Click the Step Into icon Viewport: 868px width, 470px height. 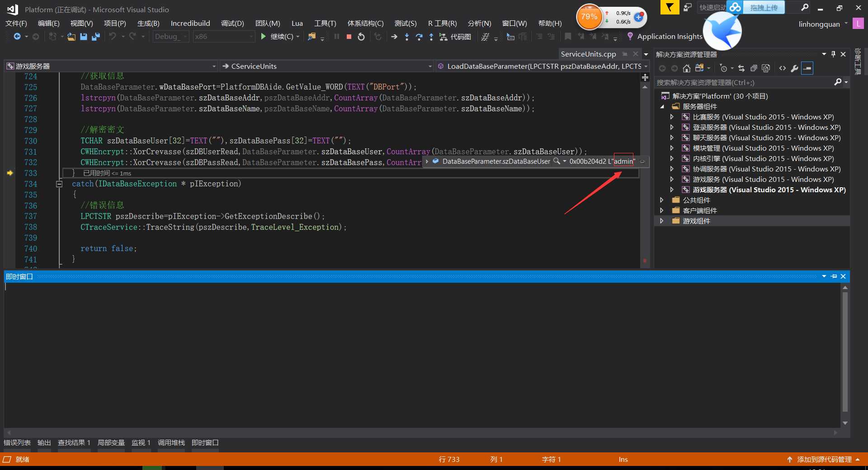coord(407,37)
